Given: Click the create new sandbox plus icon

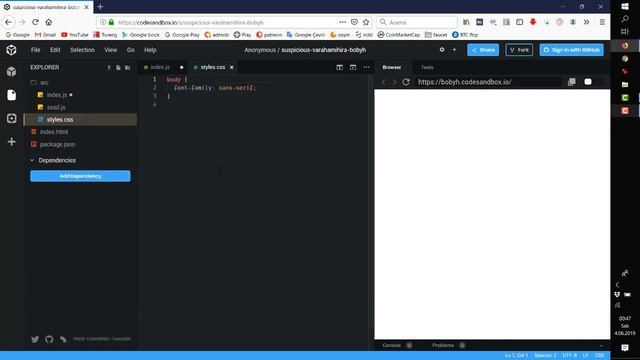Looking at the screenshot, I should pyautogui.click(x=454, y=50).
